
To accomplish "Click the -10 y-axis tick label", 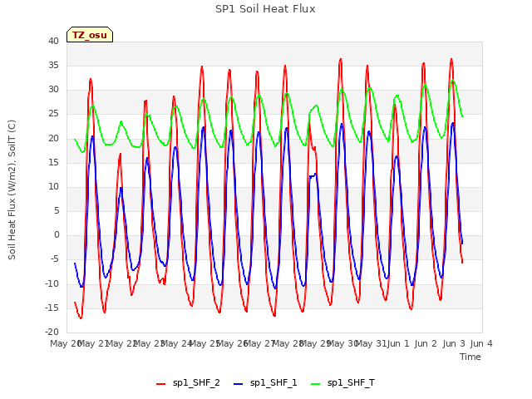I will [52, 283].
